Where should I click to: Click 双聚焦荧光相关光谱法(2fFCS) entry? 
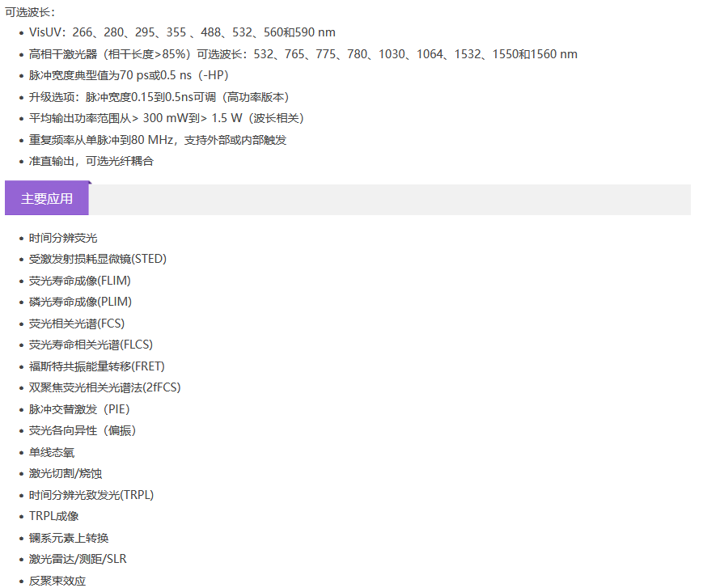(105, 387)
